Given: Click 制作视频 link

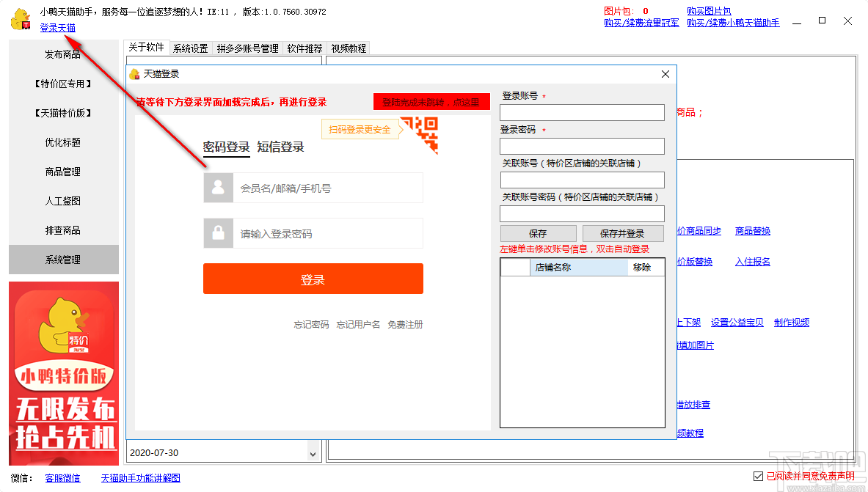Looking at the screenshot, I should (x=792, y=322).
